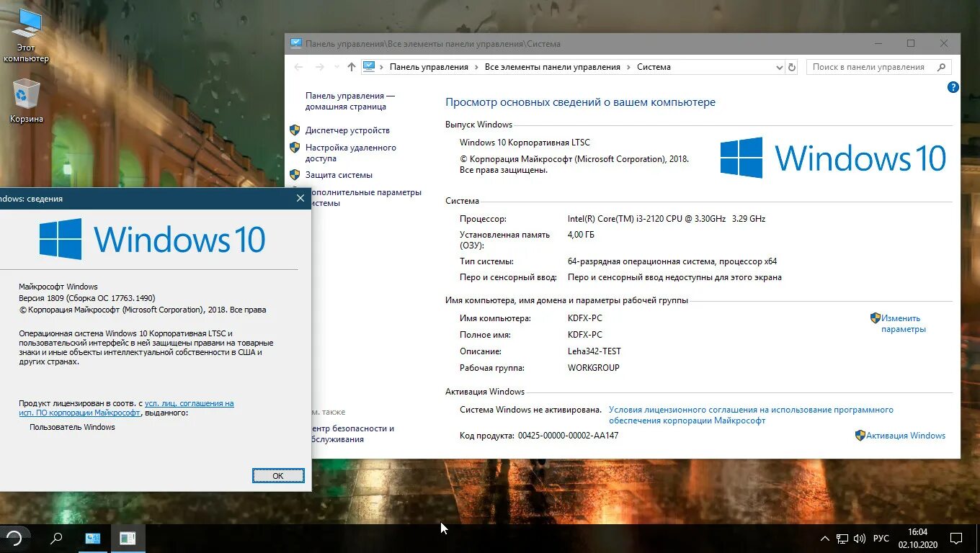Click the computer icon in the address bar
The width and height of the screenshot is (980, 553).
pos(369,66)
